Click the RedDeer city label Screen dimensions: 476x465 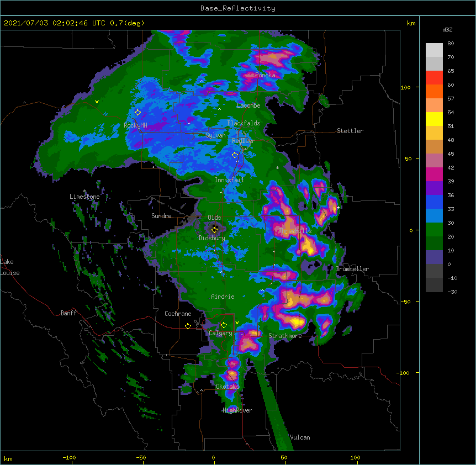243,141
